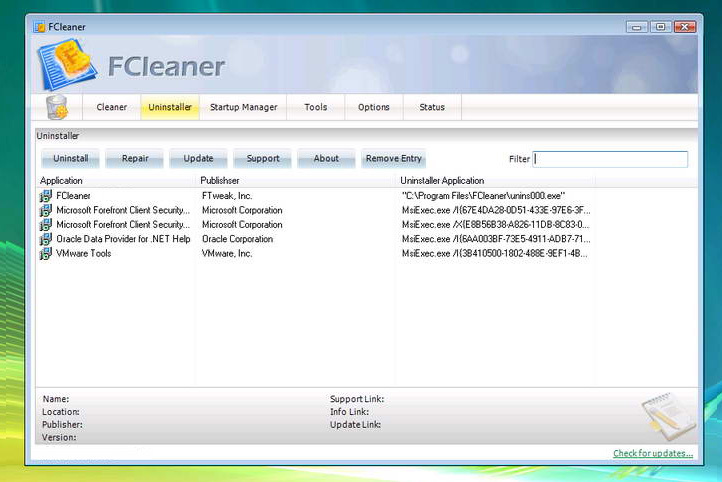Minimize the FCleaner window
Screen dimensions: 722x482
[637, 27]
